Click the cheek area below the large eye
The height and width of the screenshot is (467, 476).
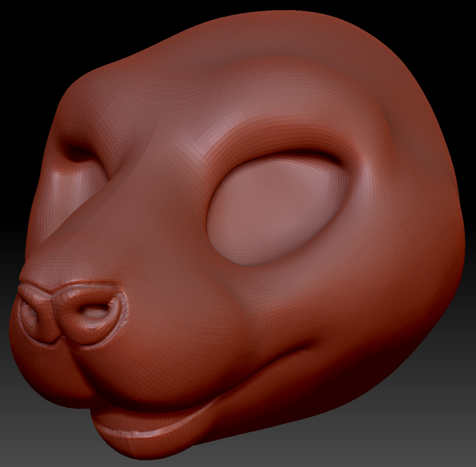pos(287,304)
